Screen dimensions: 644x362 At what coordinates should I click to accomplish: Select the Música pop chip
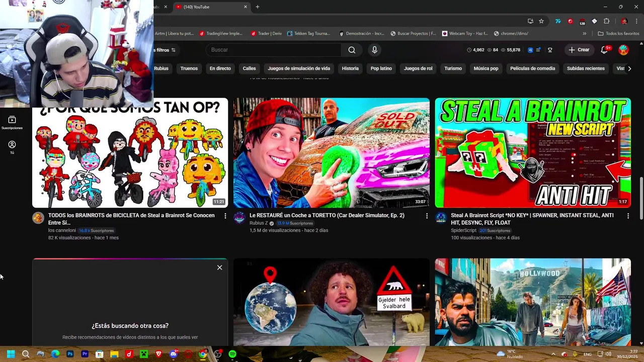486,68
